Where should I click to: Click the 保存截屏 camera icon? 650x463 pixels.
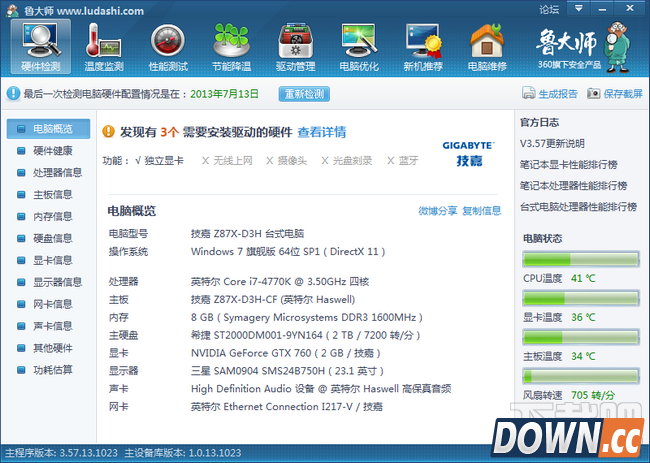[x=594, y=93]
